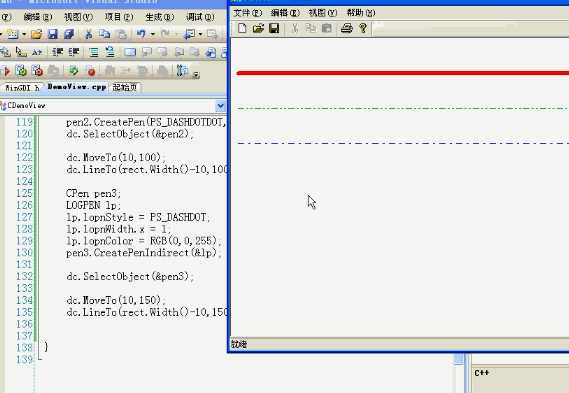Click line number 138 in editor margin
Screen dimensions: 569x393
[x=24, y=347]
